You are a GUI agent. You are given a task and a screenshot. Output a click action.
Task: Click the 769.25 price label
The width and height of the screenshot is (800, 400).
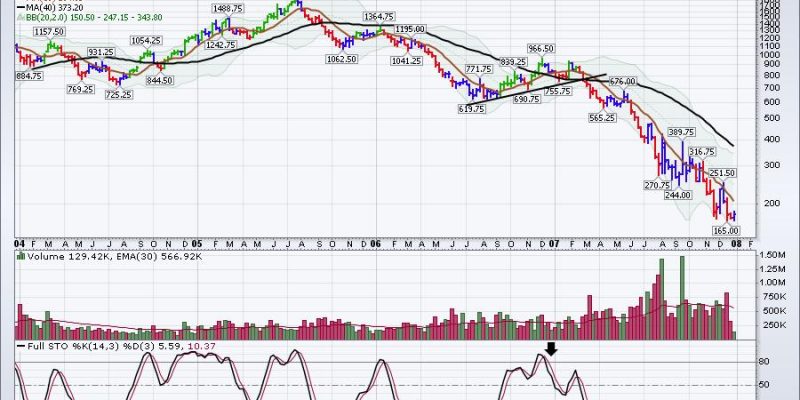pyautogui.click(x=81, y=89)
